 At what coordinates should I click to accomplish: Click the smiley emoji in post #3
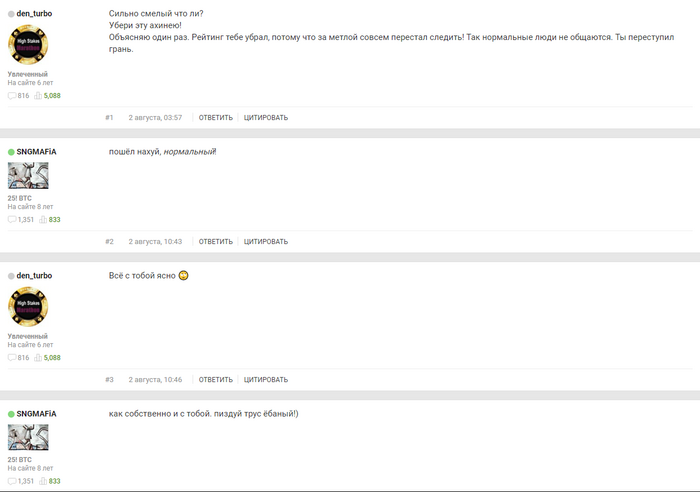click(x=183, y=275)
